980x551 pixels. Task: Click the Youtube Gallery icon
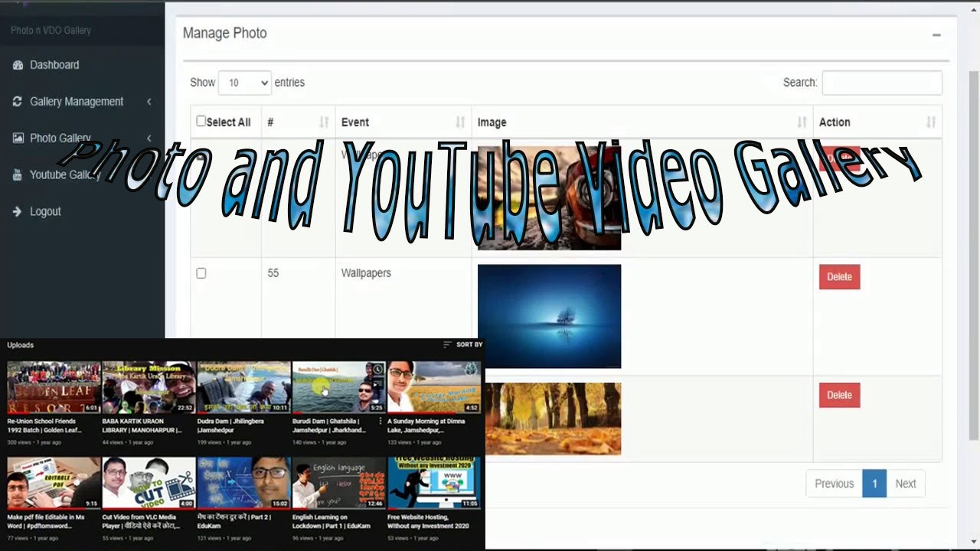tap(18, 175)
